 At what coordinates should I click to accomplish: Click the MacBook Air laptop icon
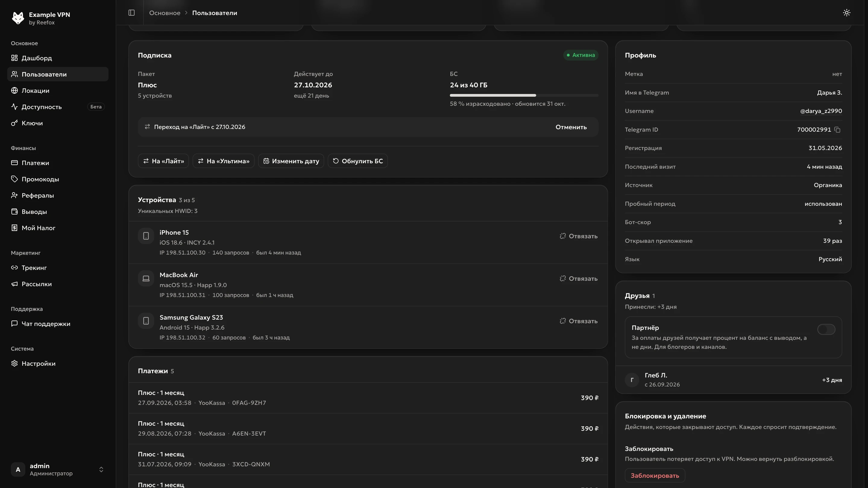146,279
